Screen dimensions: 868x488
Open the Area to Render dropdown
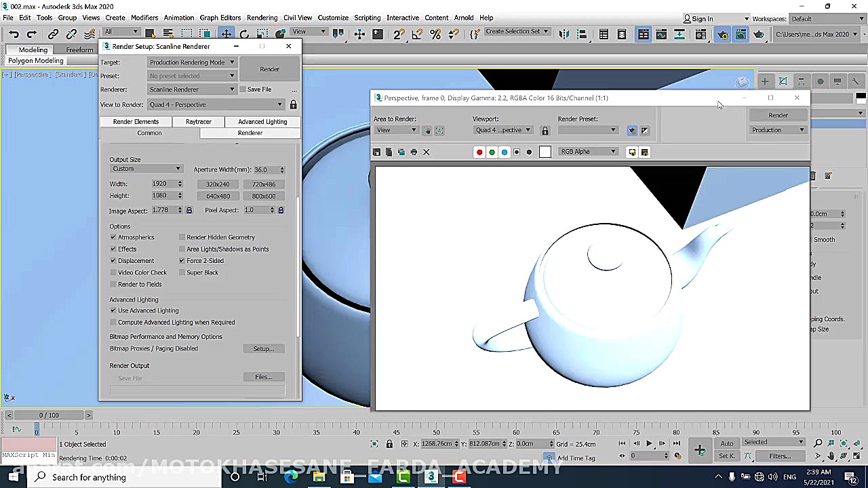pyautogui.click(x=396, y=130)
